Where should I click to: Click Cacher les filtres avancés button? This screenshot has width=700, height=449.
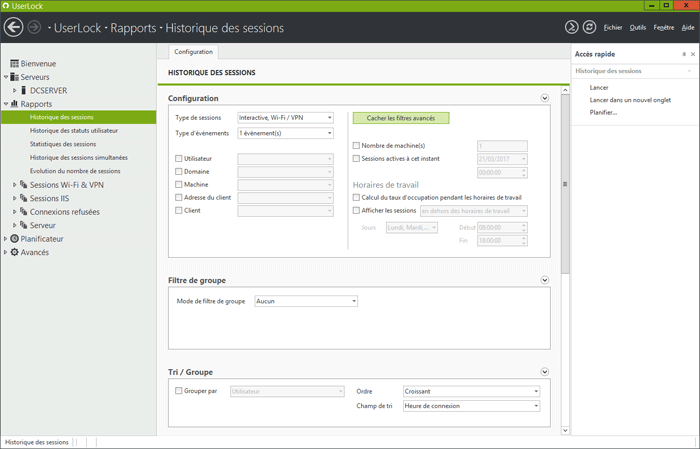[401, 118]
